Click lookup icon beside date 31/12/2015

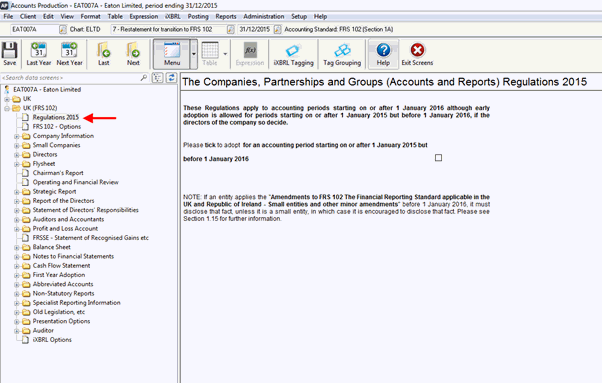277,29
